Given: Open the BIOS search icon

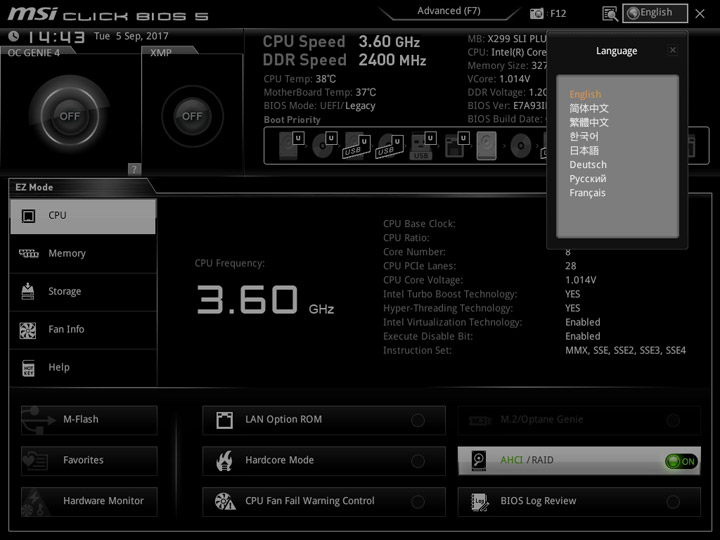Looking at the screenshot, I should 610,14.
